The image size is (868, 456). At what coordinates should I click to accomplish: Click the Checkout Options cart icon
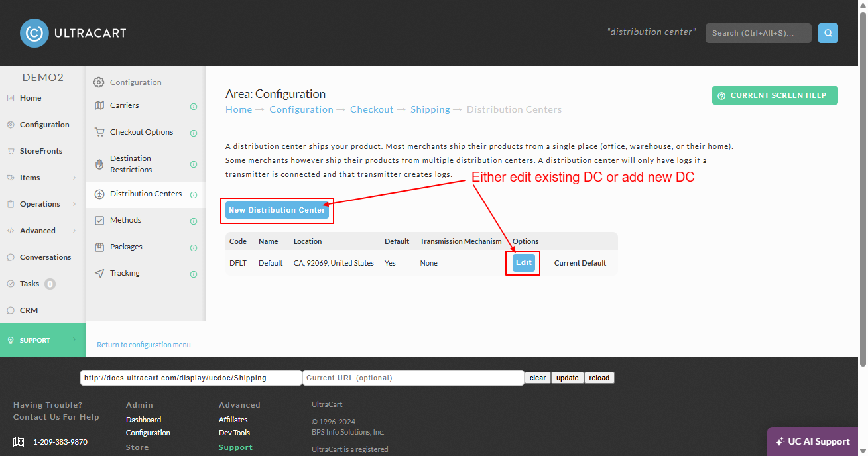click(99, 132)
